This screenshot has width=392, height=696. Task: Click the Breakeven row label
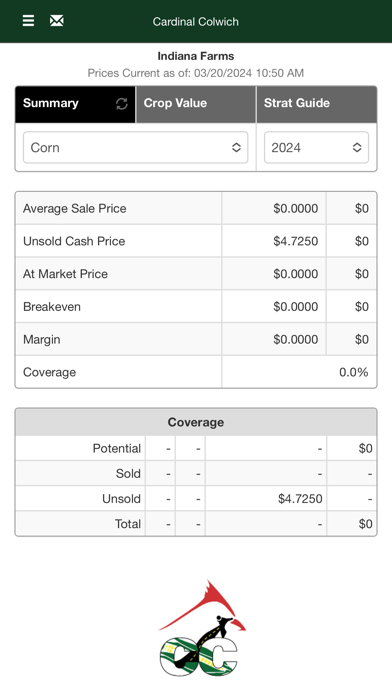pyautogui.click(x=52, y=307)
